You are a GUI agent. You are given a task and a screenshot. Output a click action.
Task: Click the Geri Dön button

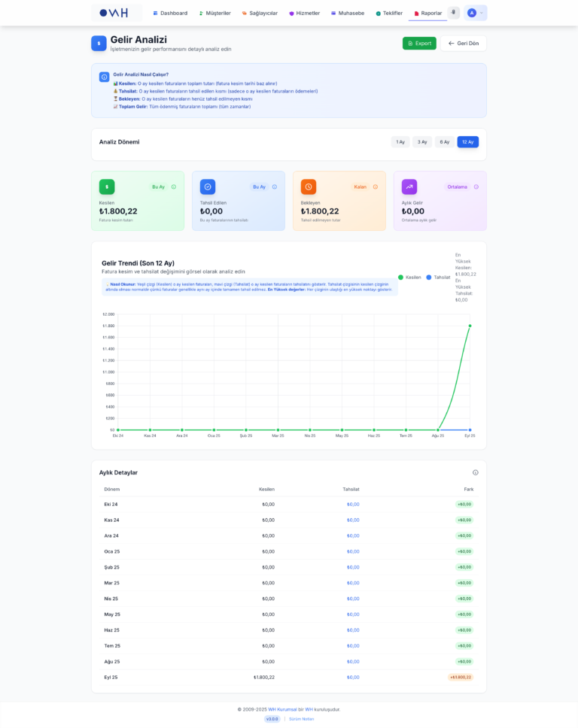coord(463,43)
